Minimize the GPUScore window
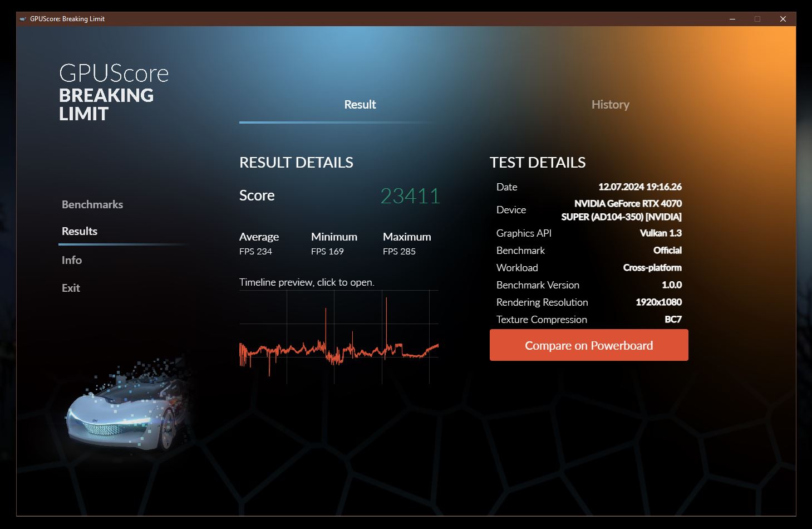Screen dimensions: 812x529 tap(732, 19)
